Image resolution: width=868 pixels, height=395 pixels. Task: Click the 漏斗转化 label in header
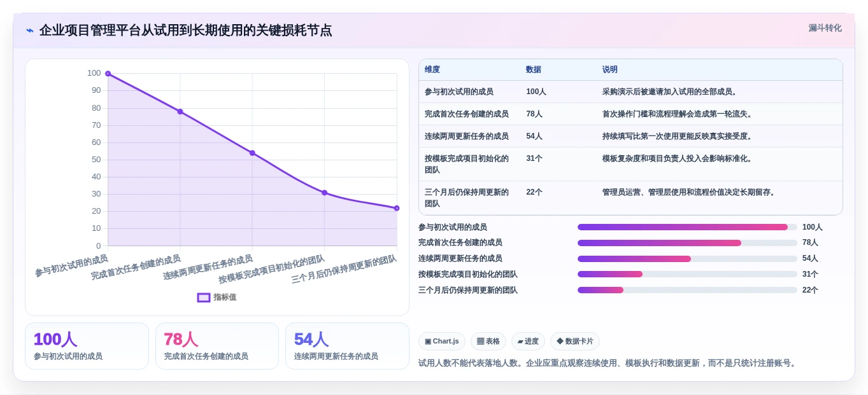point(825,28)
